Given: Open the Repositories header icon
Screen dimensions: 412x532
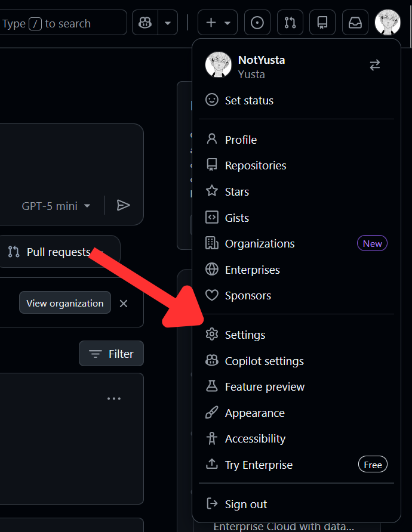Looking at the screenshot, I should coord(322,23).
